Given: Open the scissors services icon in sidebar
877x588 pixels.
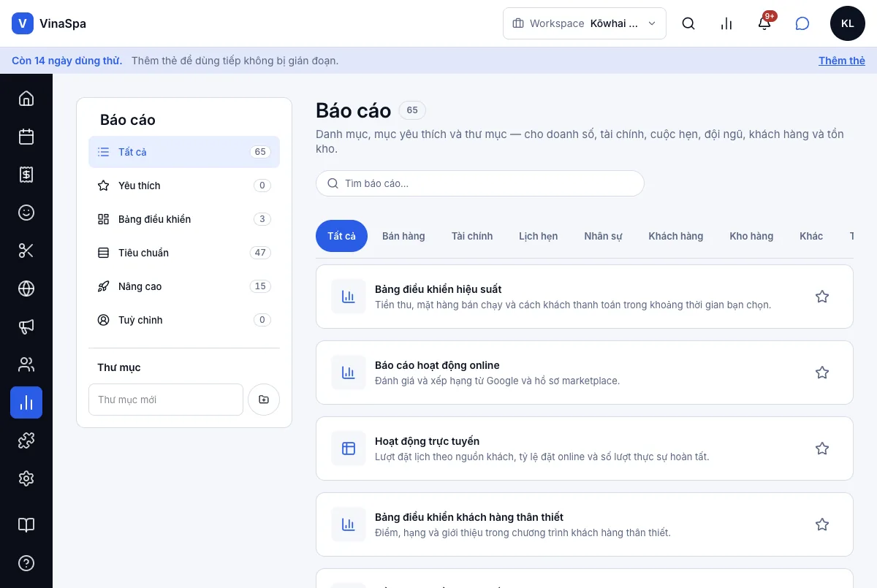Looking at the screenshot, I should (26, 250).
